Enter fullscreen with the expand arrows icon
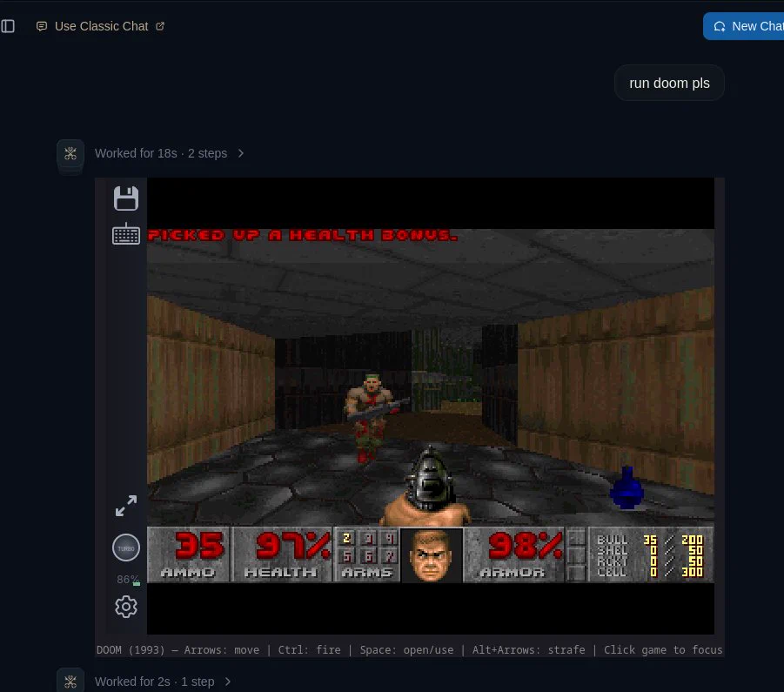Image resolution: width=784 pixels, height=692 pixels. pos(126,506)
